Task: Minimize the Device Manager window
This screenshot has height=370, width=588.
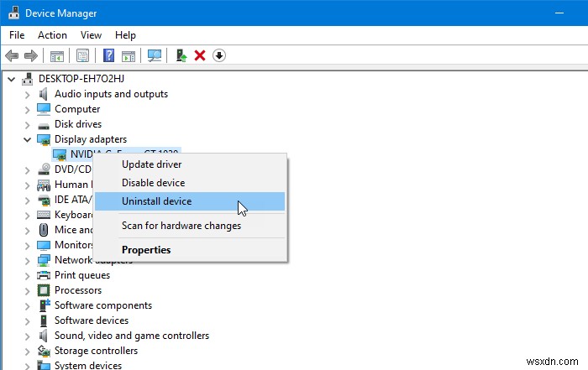Action: [x=559, y=13]
